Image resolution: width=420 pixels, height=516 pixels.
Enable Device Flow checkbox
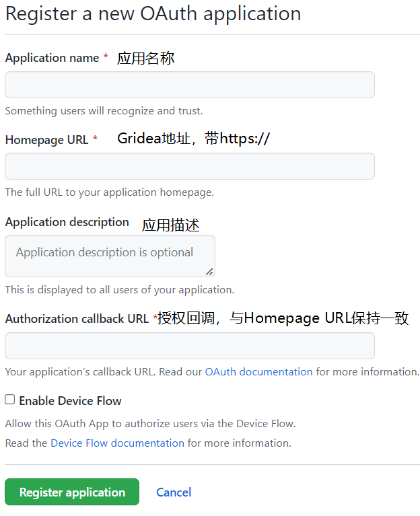(x=10, y=400)
